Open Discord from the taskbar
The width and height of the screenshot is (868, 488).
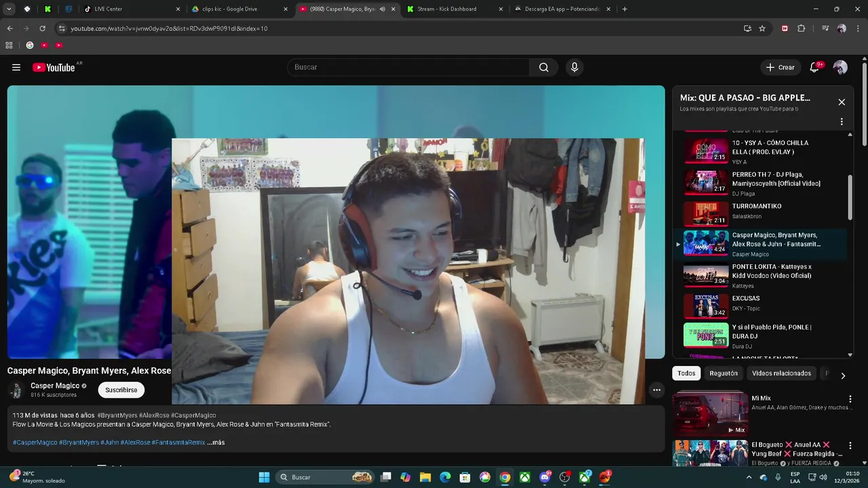[545, 477]
